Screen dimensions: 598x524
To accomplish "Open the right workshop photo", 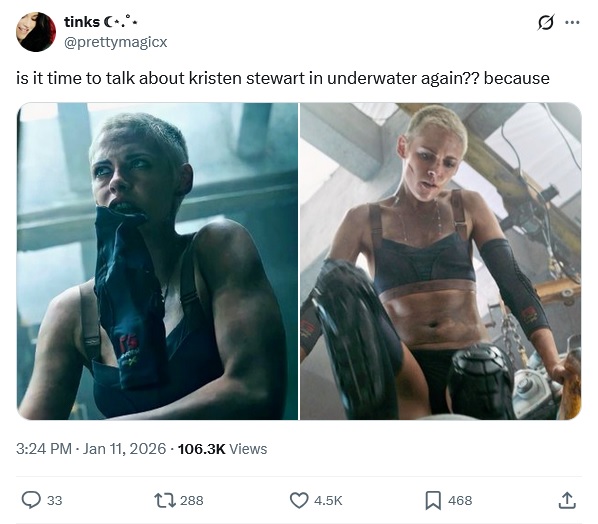I will (441, 261).
